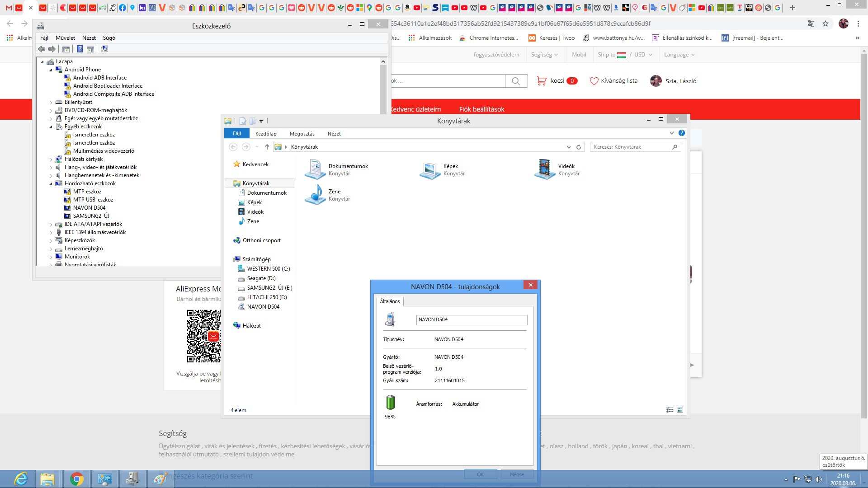
Task: Open the Nézet menu in Eszközkezelő
Action: tap(89, 38)
